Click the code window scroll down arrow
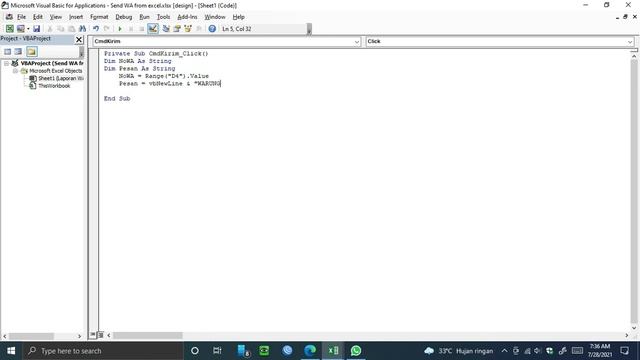 click(x=634, y=328)
